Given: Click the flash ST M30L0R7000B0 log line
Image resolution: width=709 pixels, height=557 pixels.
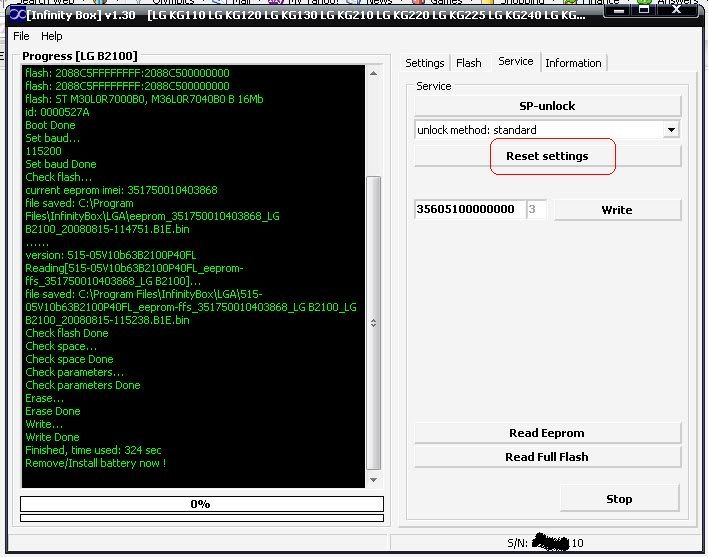Looking at the screenshot, I should 144,99.
